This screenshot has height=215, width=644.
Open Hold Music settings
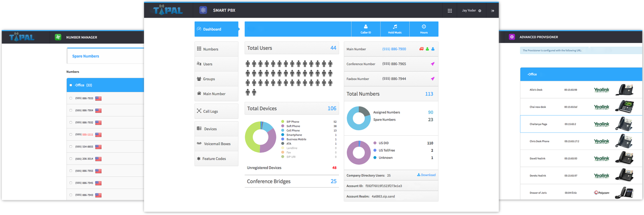395,29
